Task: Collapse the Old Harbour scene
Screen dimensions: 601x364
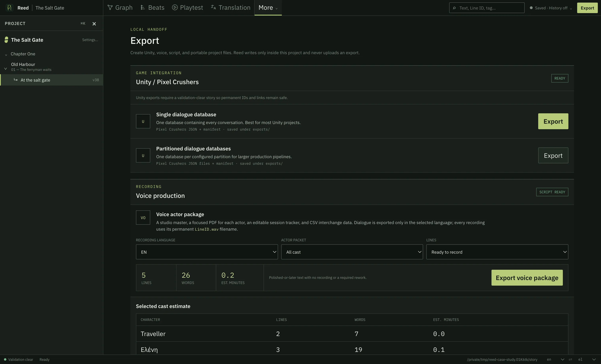Action: tap(6, 69)
